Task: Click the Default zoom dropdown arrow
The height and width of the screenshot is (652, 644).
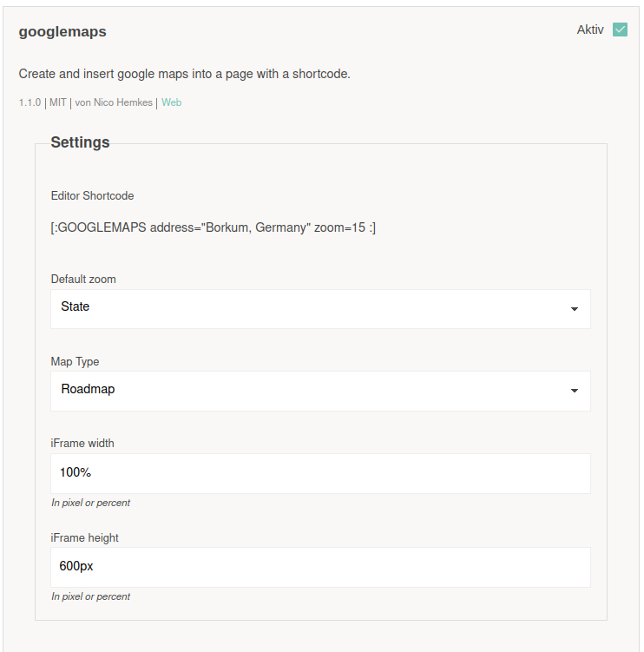Action: tap(575, 309)
